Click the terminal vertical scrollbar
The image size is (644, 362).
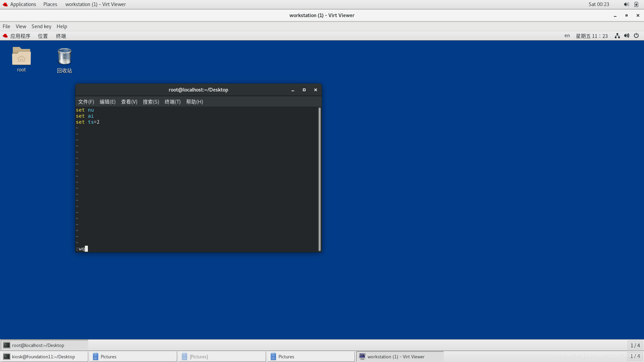pyautogui.click(x=320, y=179)
